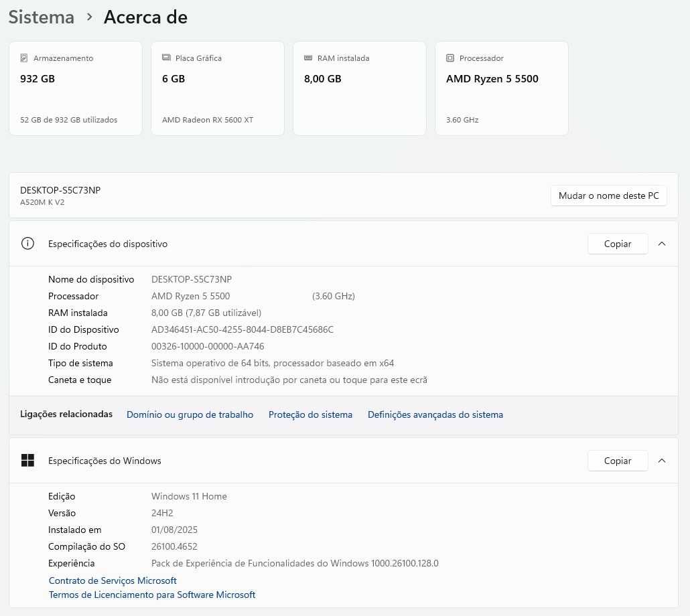Copy the Windows specifications with Copiar
The image size is (690, 616).
pyautogui.click(x=618, y=461)
